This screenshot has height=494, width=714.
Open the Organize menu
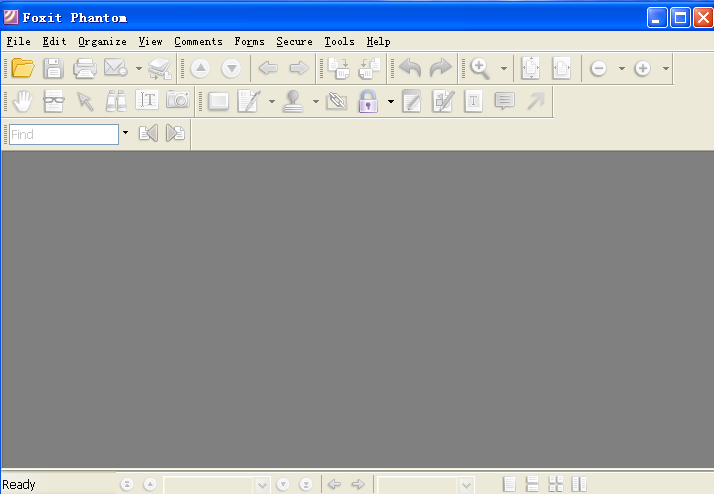pos(102,42)
